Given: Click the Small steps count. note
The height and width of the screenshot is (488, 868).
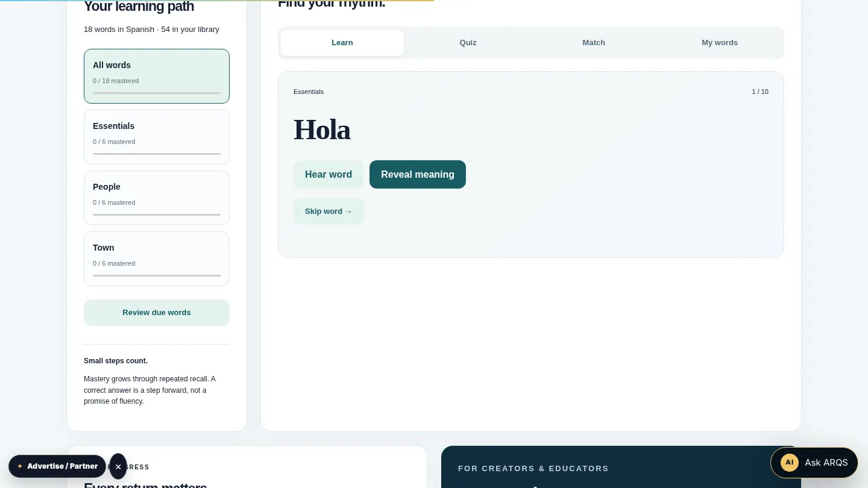Looking at the screenshot, I should 116,361.
